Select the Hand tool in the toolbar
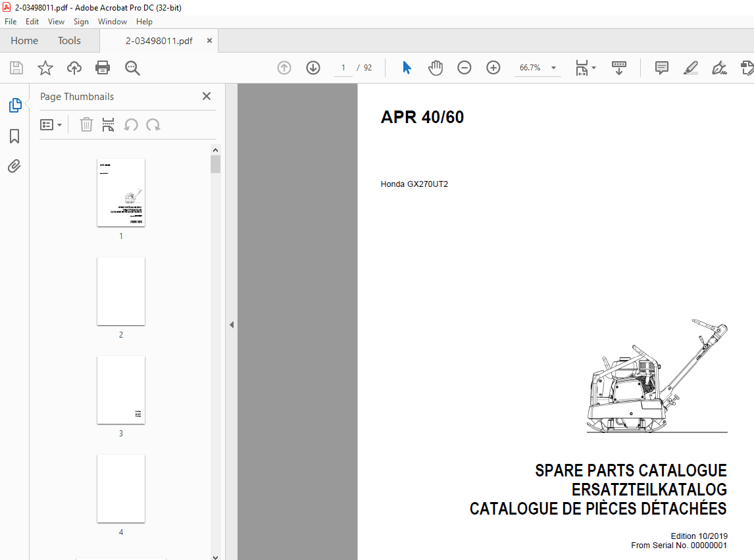 (435, 67)
